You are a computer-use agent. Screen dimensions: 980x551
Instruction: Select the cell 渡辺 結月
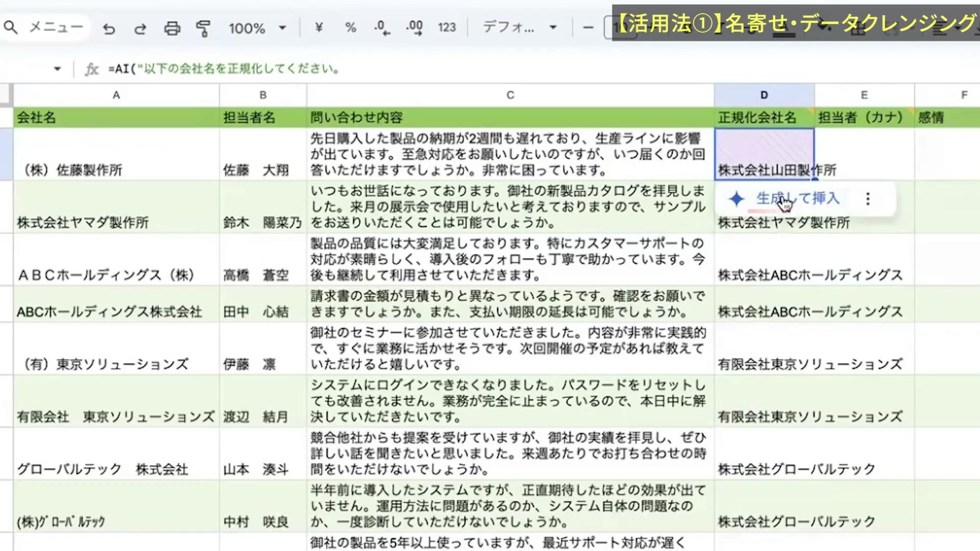(x=263, y=401)
